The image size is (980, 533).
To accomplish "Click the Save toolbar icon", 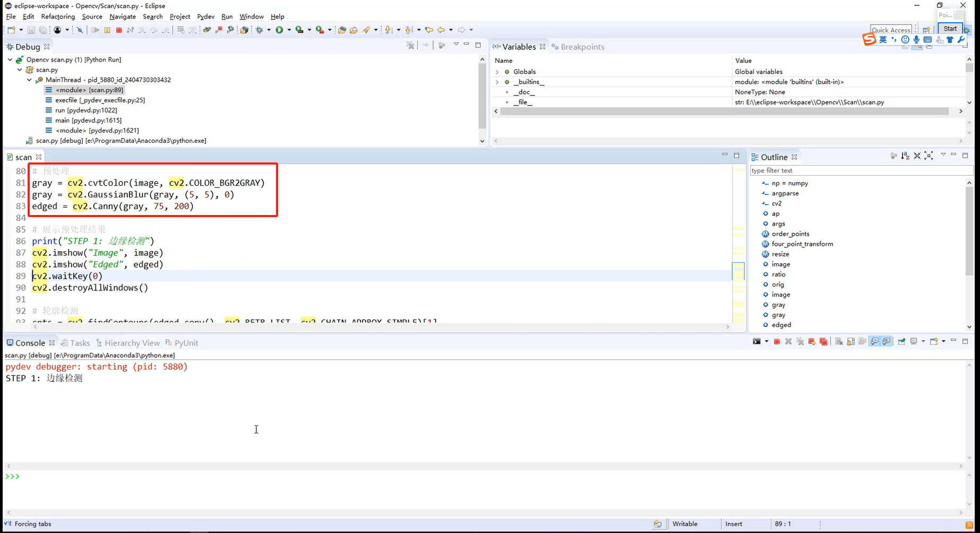I will [x=31, y=30].
